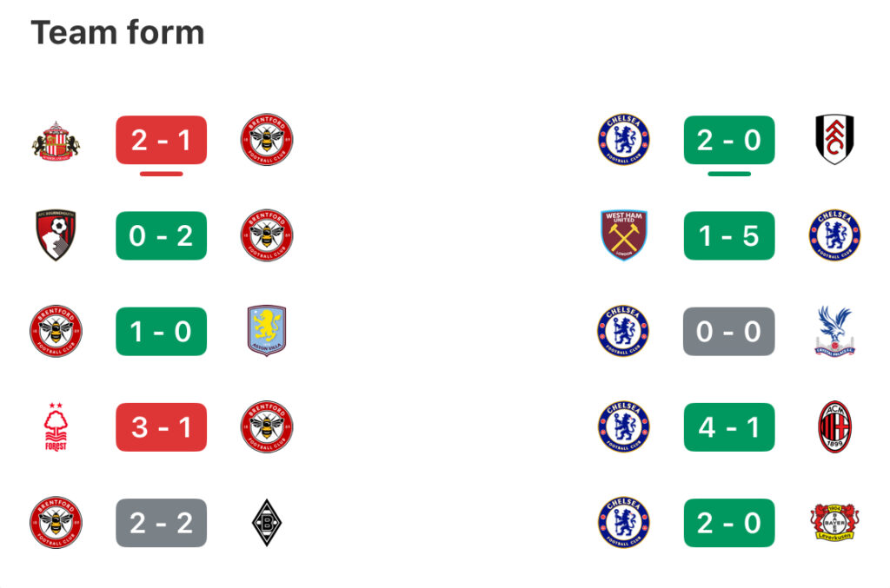Click the Nottingham Forest tree logo

(x=56, y=427)
